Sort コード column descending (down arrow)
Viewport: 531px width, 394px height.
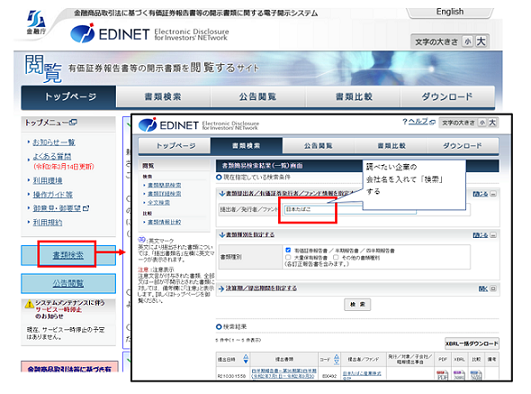[x=337, y=362]
